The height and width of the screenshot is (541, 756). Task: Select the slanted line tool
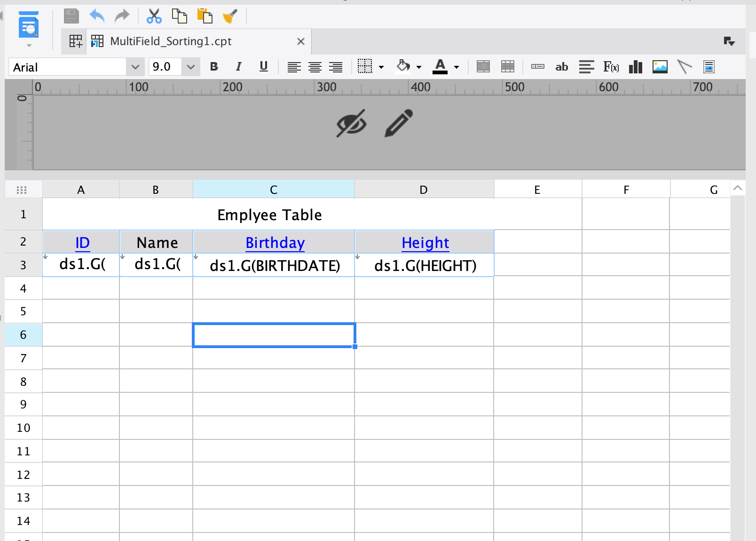685,67
